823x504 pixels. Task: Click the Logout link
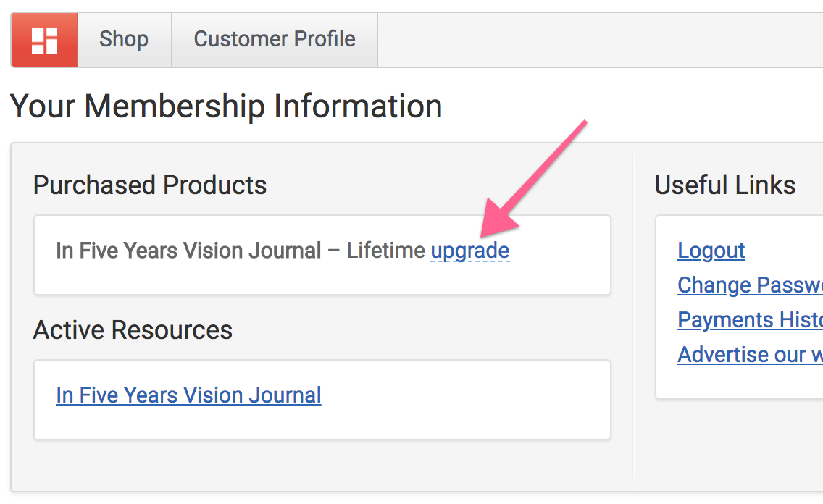(x=711, y=251)
